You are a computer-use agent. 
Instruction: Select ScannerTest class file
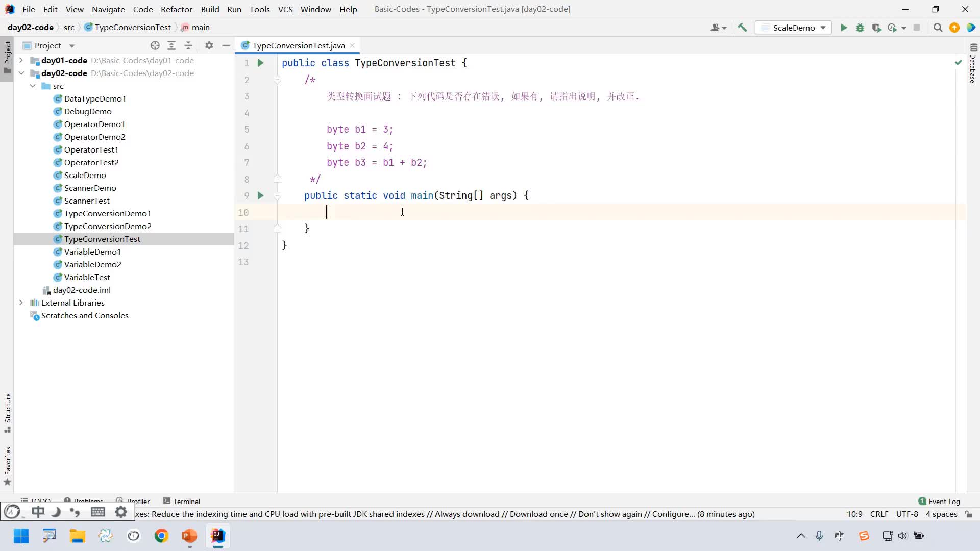(x=87, y=201)
